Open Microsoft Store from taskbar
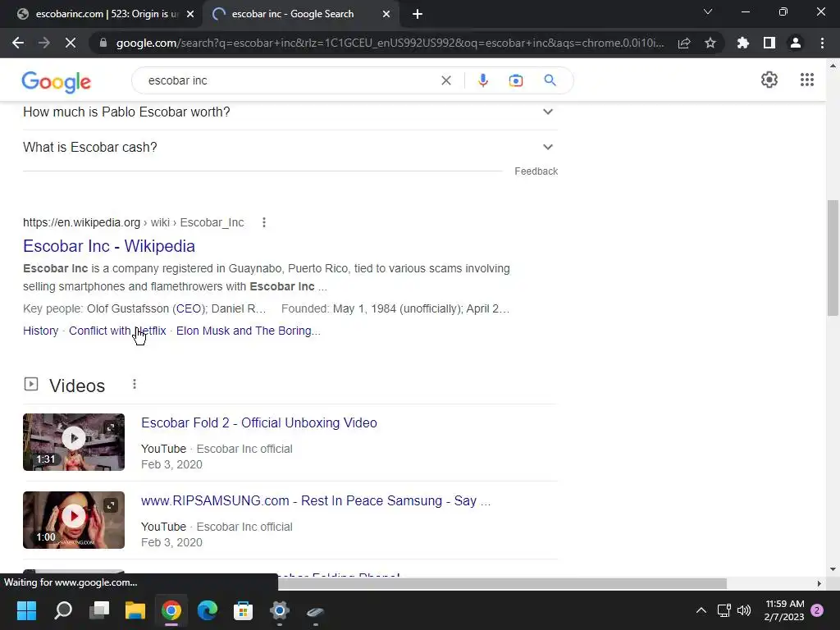This screenshot has height=630, width=840. pyautogui.click(x=243, y=610)
